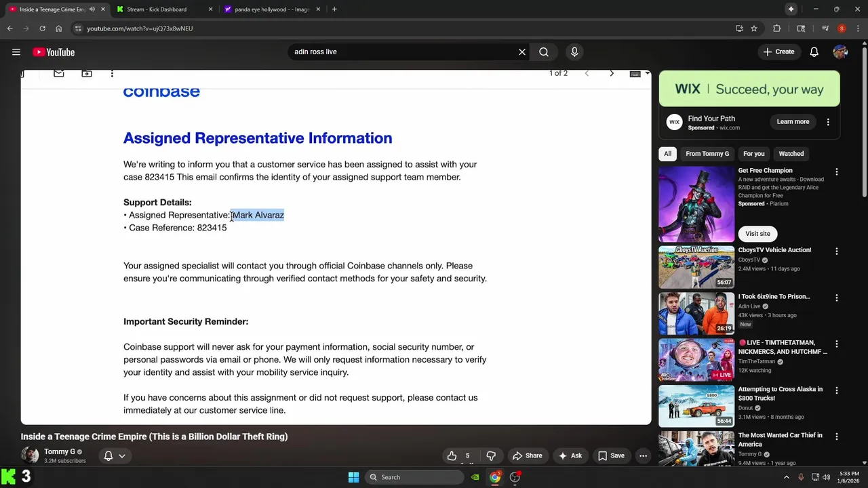Open a new browser tab
This screenshot has width=868, height=488.
point(334,9)
